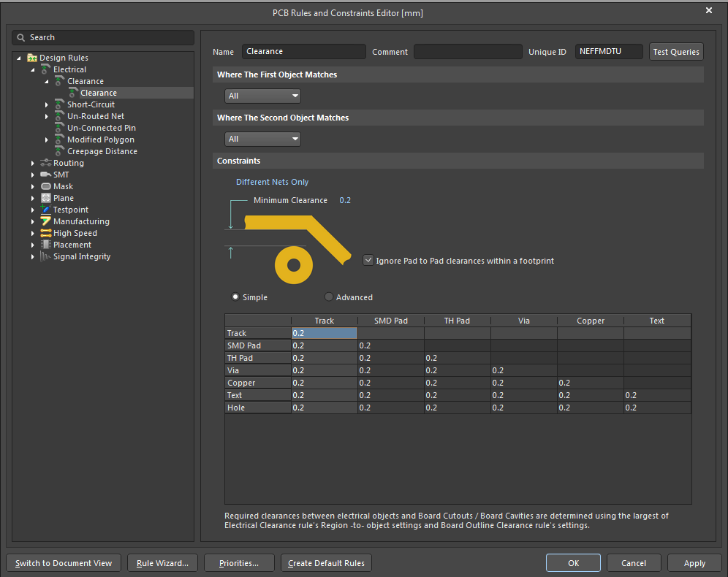This screenshot has width=728, height=577.
Task: Click the Mask rules icon
Action: click(45, 186)
